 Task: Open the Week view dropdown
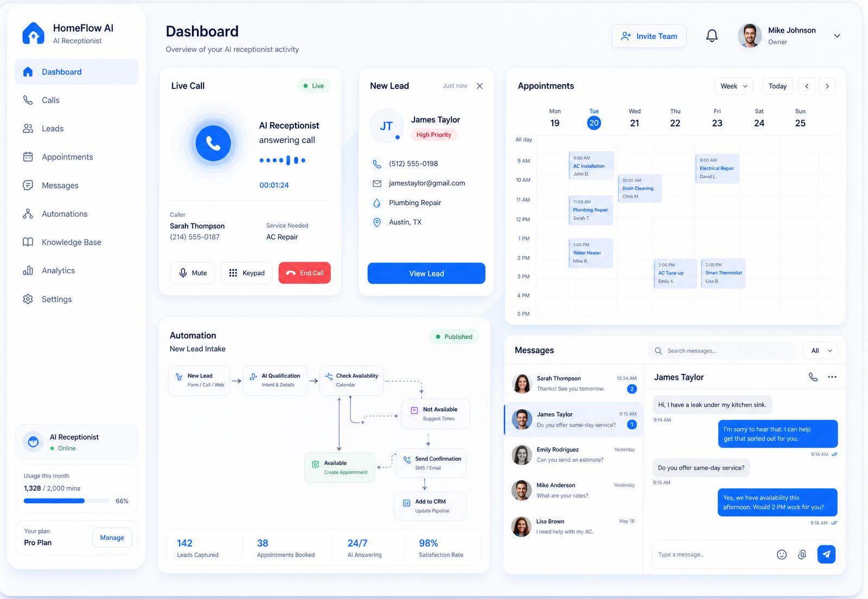(733, 86)
